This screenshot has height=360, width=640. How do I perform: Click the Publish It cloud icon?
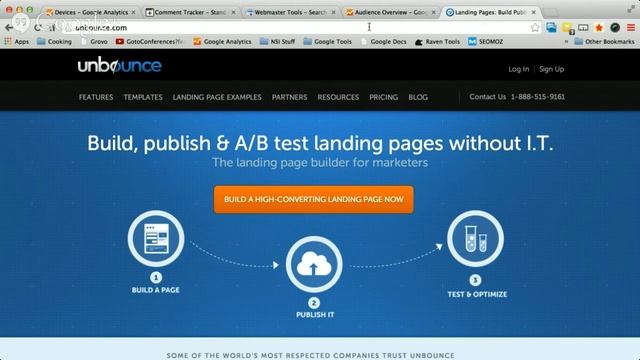click(314, 264)
